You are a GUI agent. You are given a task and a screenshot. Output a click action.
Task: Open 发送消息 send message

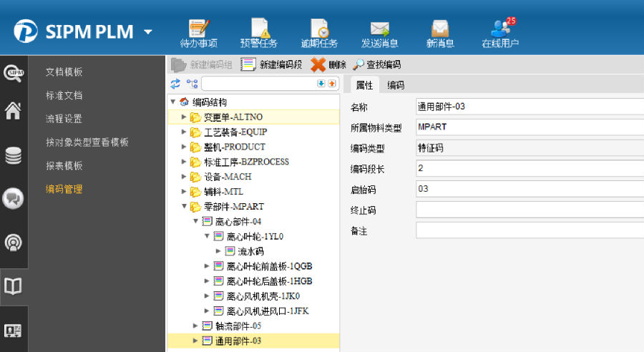pyautogui.click(x=379, y=33)
